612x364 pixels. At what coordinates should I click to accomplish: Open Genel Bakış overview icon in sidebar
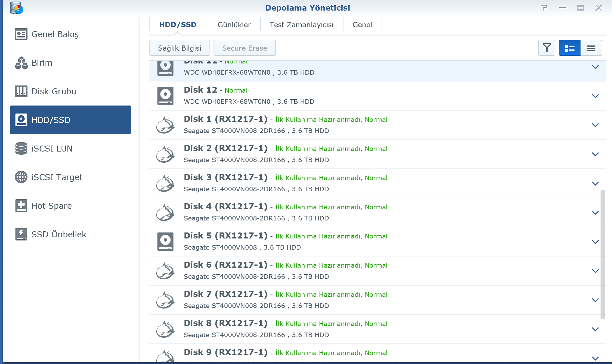click(21, 34)
